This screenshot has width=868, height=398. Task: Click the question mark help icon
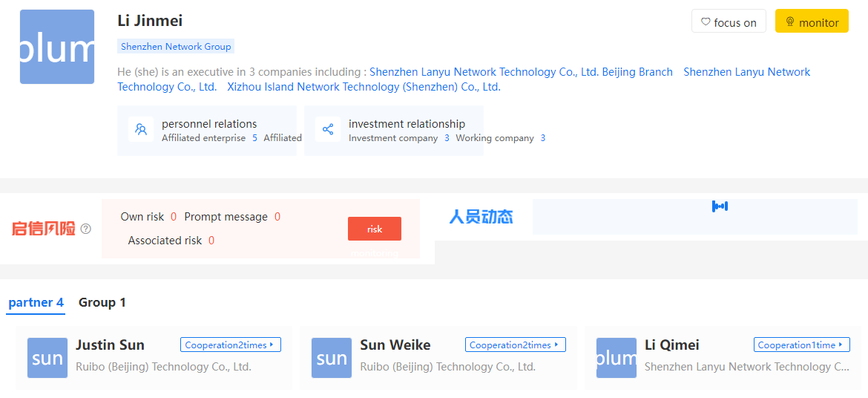pyautogui.click(x=86, y=229)
